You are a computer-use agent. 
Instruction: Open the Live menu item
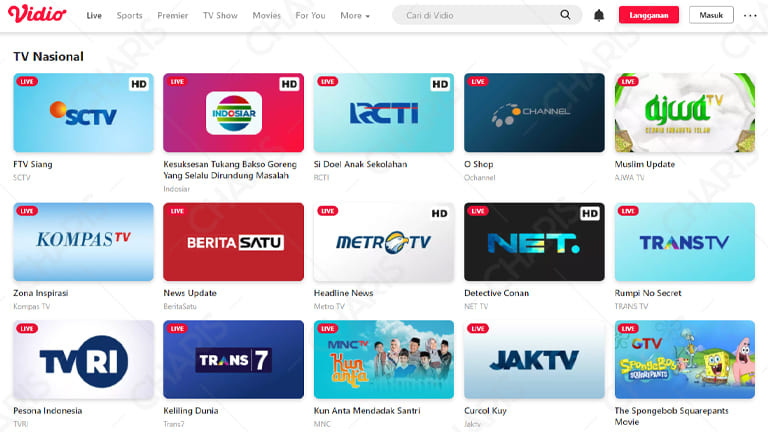point(94,16)
